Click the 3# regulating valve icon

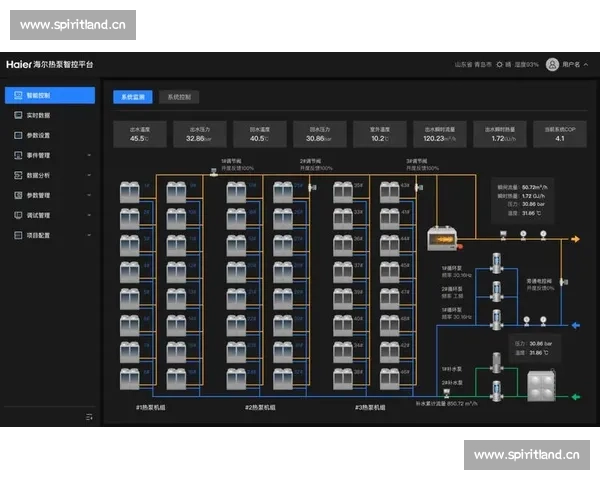(420, 185)
